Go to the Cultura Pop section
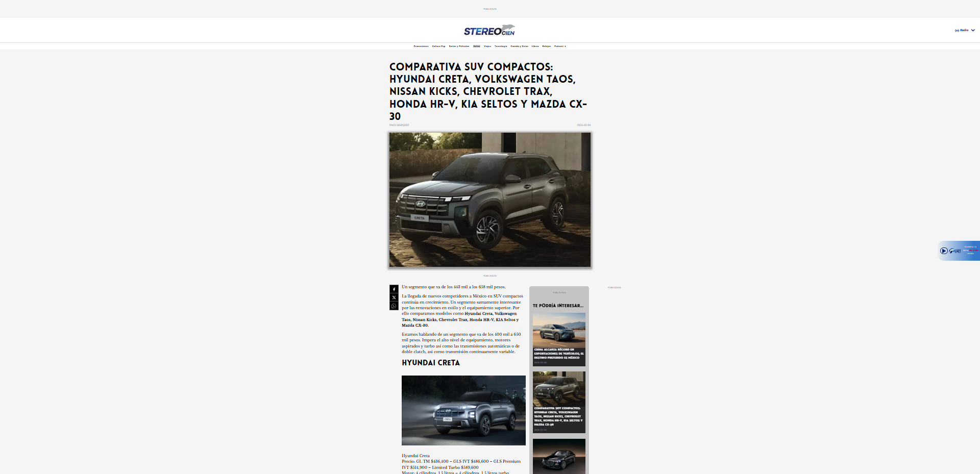Screen dimensions: 980x474 pyautogui.click(x=438, y=46)
